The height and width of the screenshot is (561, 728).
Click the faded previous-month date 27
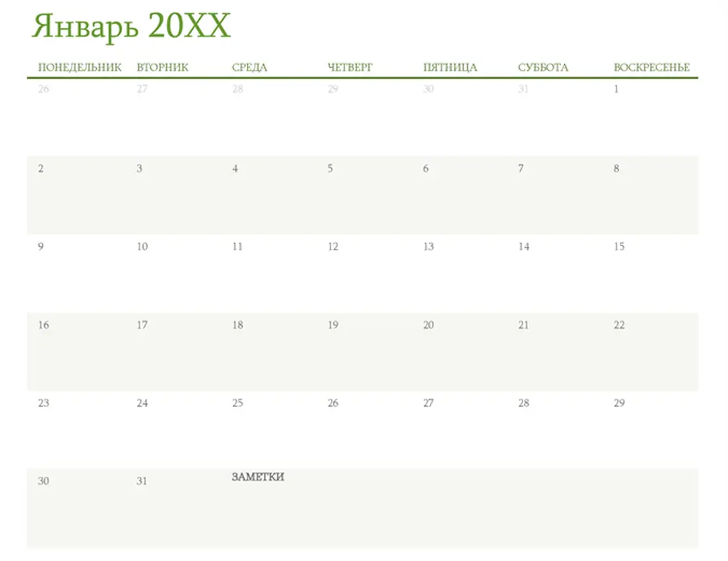(142, 89)
